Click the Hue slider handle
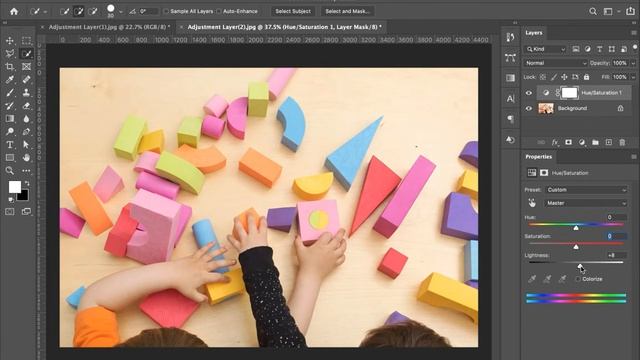Image resolution: width=640 pixels, height=360 pixels. pos(576,228)
